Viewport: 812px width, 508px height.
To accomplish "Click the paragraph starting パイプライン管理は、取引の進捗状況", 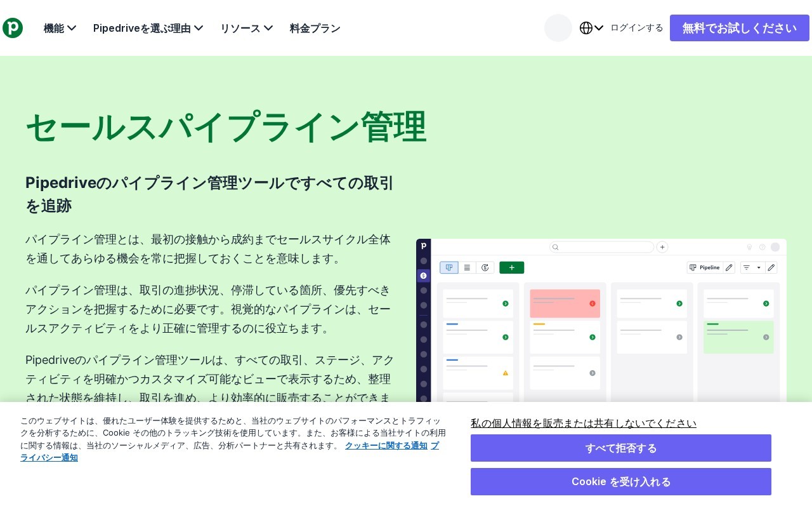I will click(208, 309).
